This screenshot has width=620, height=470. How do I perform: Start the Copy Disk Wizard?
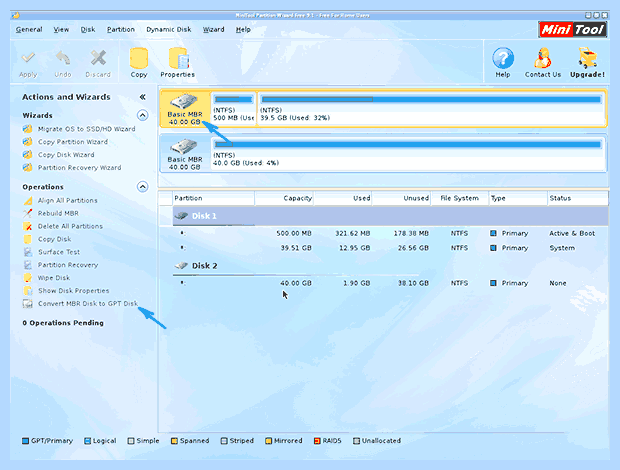[x=66, y=155]
